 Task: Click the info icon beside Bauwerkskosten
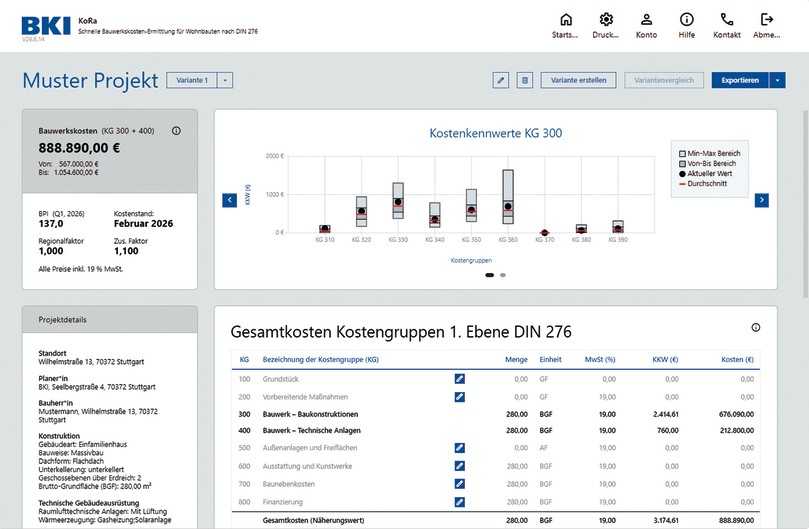click(x=176, y=131)
